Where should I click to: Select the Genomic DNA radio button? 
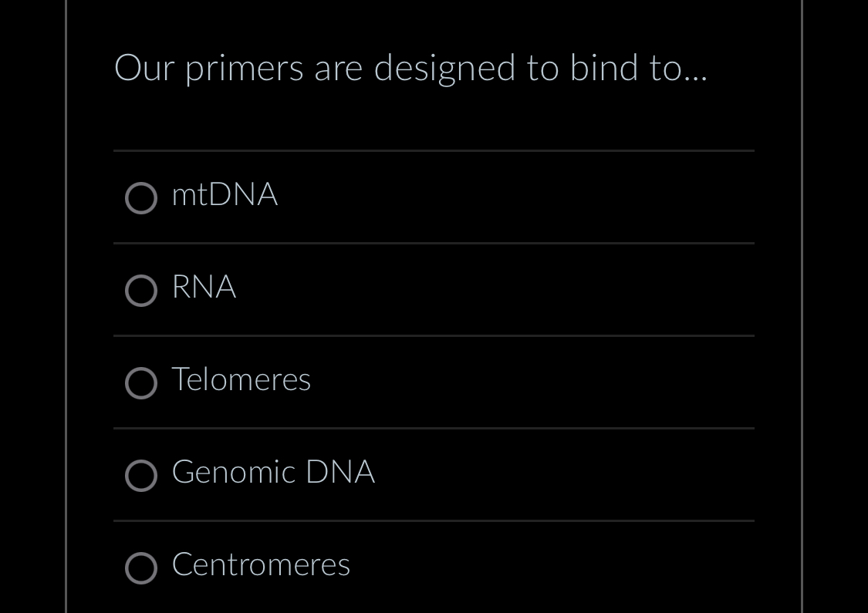click(x=141, y=476)
